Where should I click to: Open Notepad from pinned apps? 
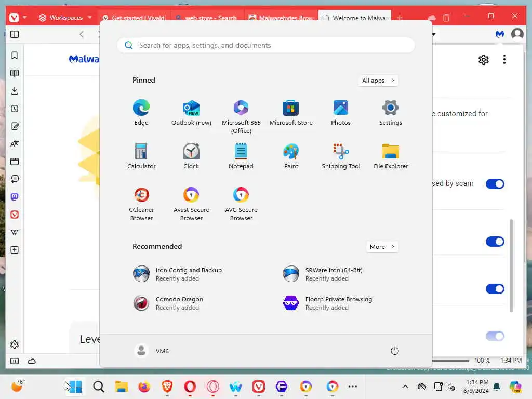coord(241,156)
